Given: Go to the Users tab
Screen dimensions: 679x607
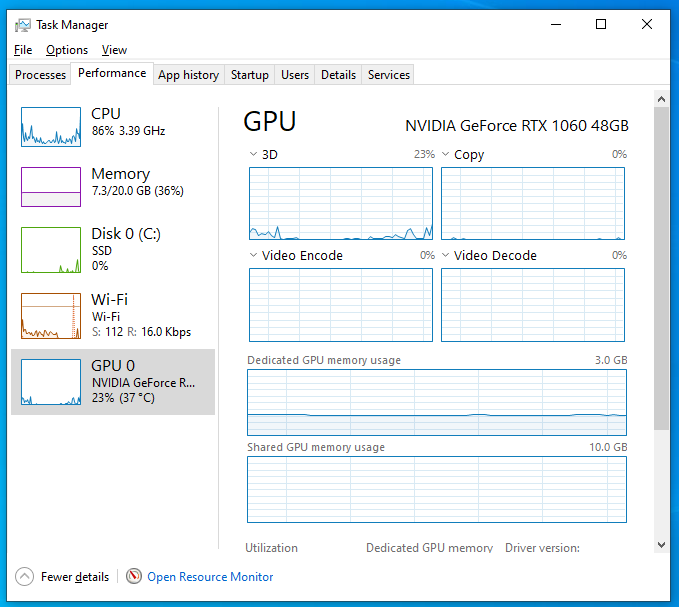Looking at the screenshot, I should coord(295,75).
